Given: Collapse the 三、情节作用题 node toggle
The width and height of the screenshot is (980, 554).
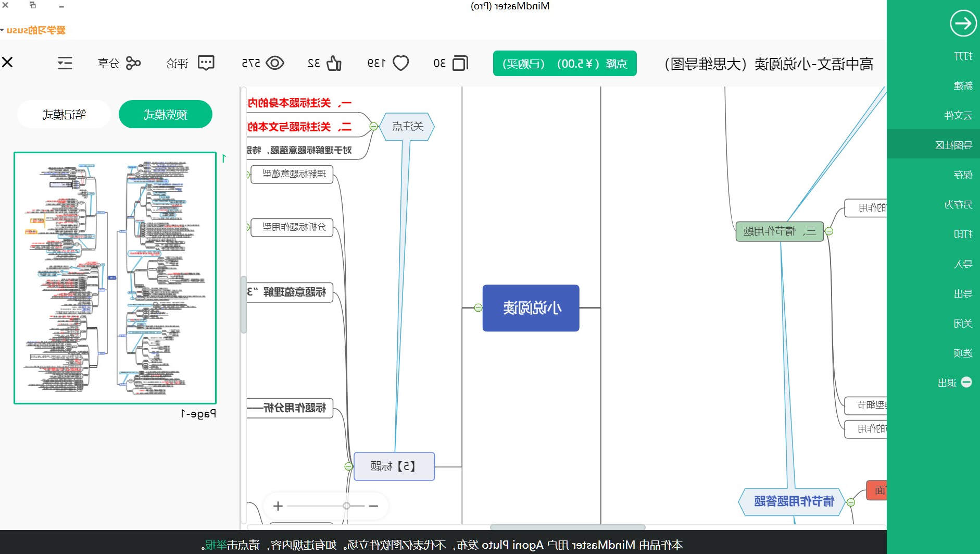Looking at the screenshot, I should [829, 231].
